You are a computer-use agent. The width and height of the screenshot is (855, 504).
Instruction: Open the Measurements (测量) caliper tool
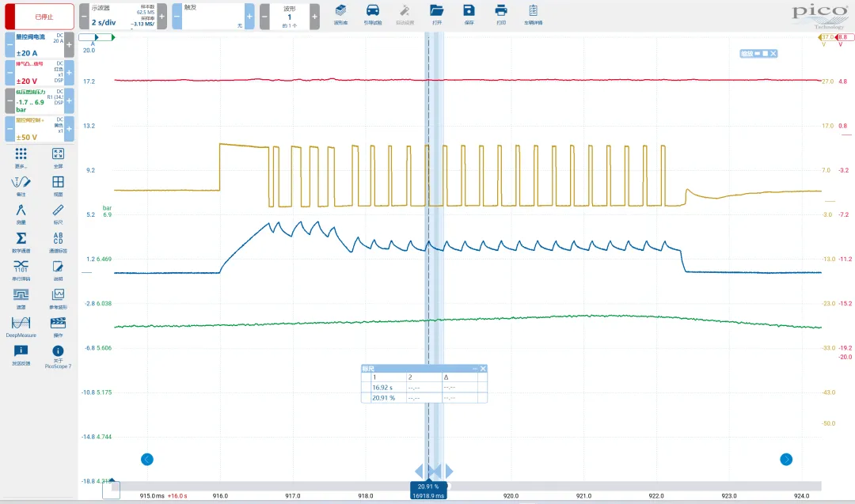point(21,213)
